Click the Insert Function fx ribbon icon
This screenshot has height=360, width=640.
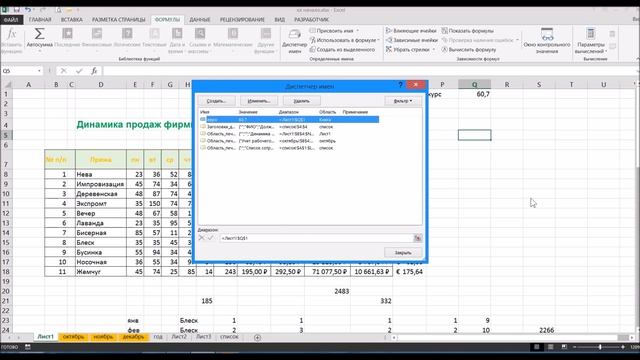point(11,34)
